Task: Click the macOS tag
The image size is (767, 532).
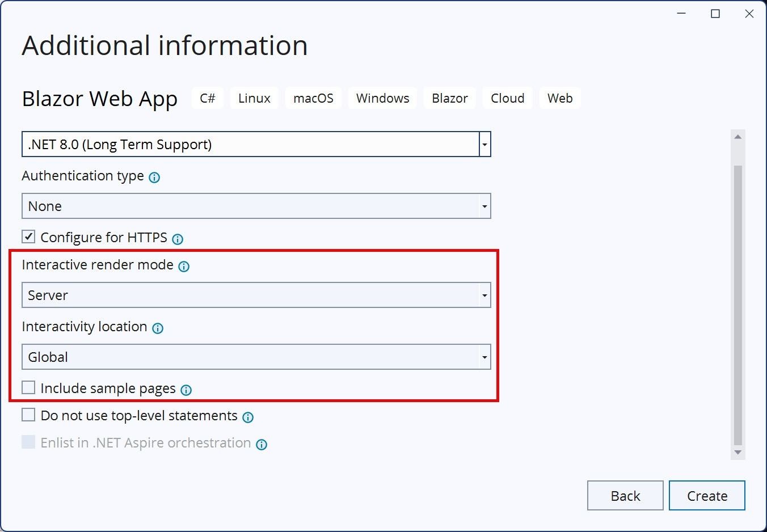Action: [313, 98]
